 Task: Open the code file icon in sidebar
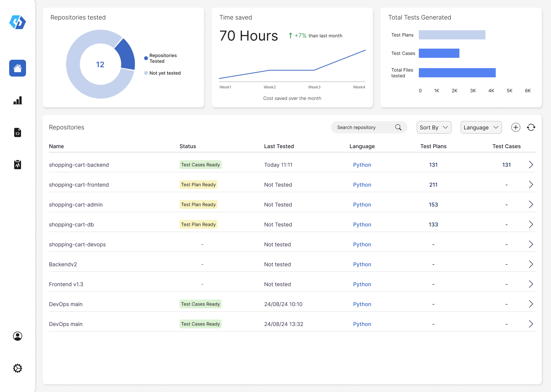pos(18,132)
